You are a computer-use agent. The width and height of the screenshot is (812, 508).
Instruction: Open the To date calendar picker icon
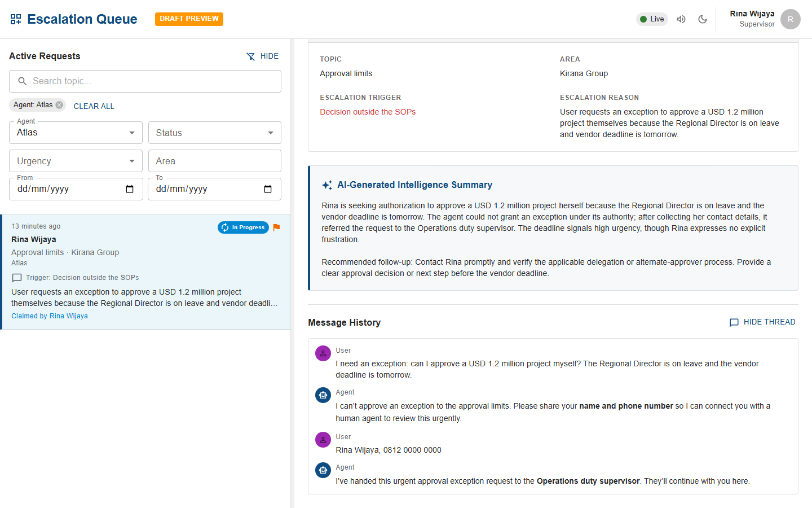[268, 189]
